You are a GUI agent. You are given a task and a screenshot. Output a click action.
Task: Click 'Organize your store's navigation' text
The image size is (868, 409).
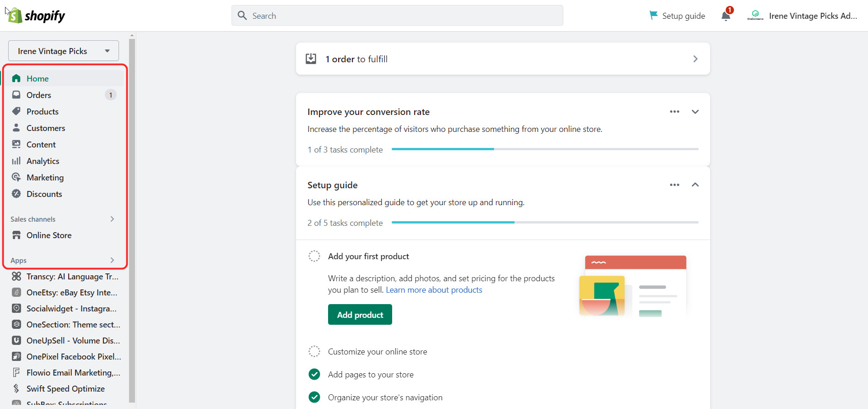385,398
